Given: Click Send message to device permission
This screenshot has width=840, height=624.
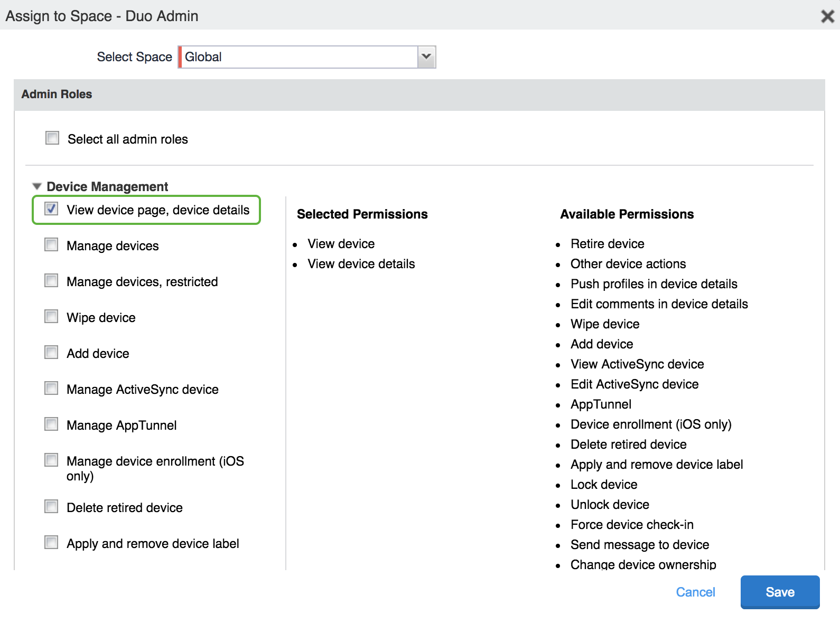Looking at the screenshot, I should [639, 545].
